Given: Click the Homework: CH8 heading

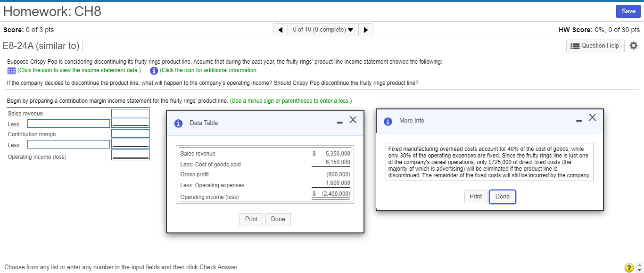Looking at the screenshot, I should coord(52,11).
